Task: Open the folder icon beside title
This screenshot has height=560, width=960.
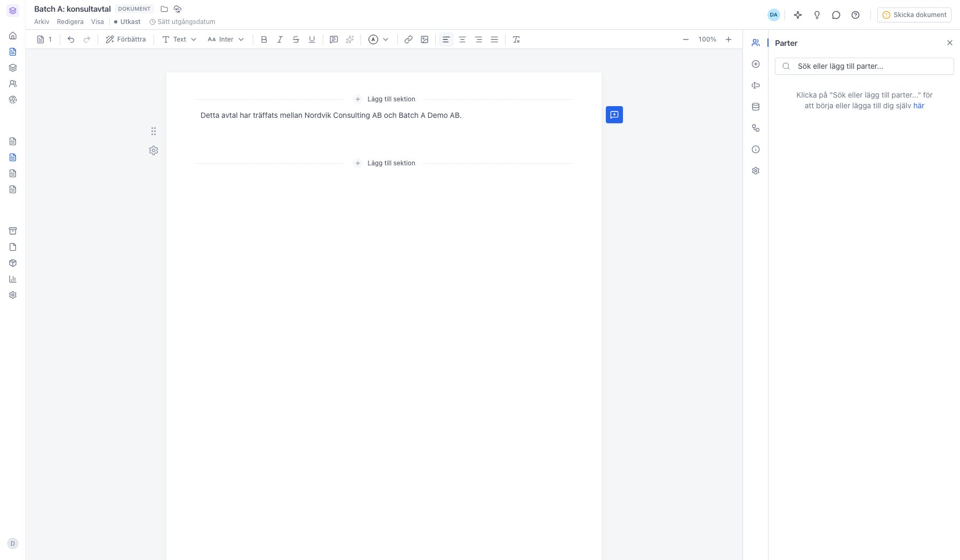Action: [x=164, y=9]
